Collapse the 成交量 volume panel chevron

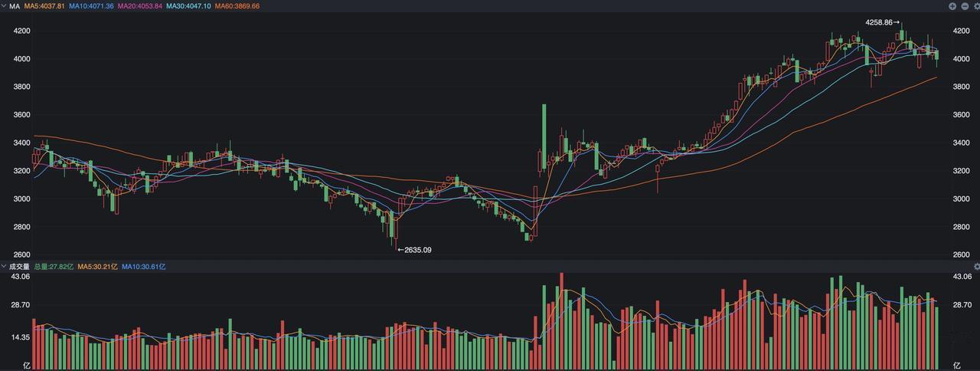coord(3,267)
